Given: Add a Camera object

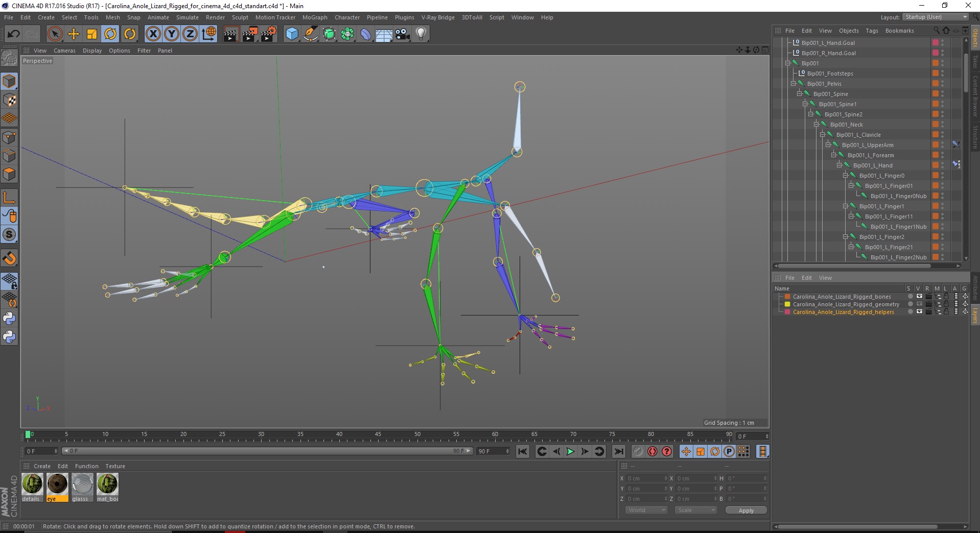Looking at the screenshot, I should point(403,34).
